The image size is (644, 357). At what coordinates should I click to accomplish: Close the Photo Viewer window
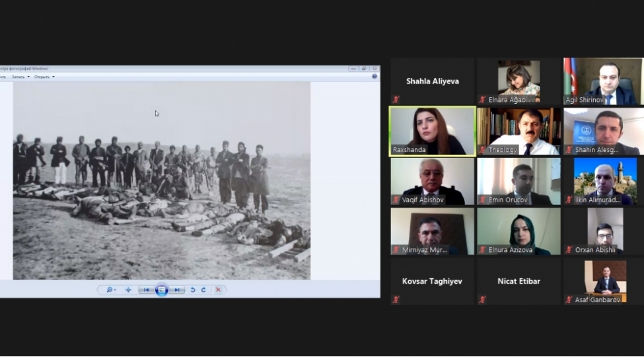[x=374, y=69]
